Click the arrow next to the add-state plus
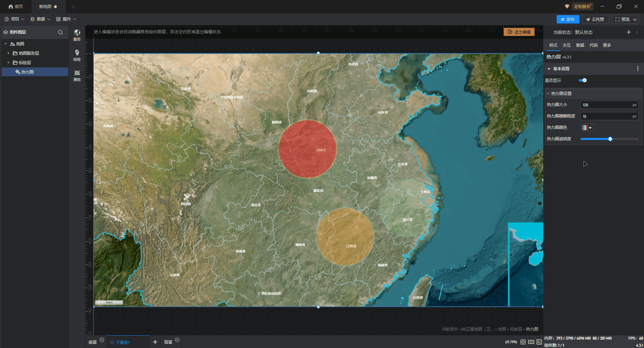Viewport: 644px width, 348px height. [x=637, y=32]
